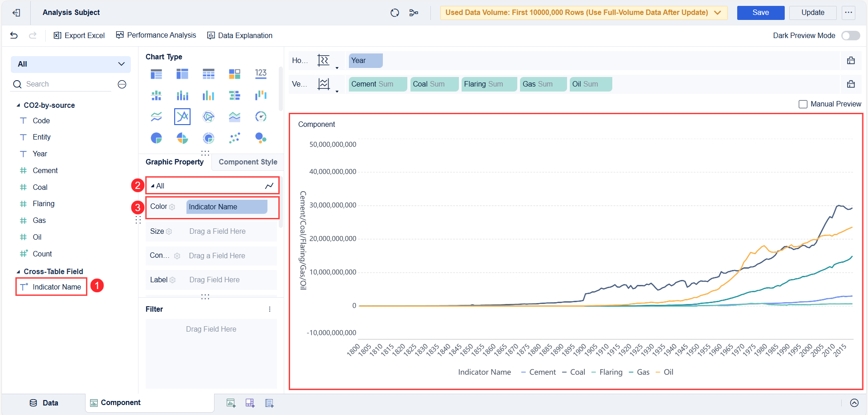Switch to Component Style tab
This screenshot has height=415, width=868.
click(248, 162)
